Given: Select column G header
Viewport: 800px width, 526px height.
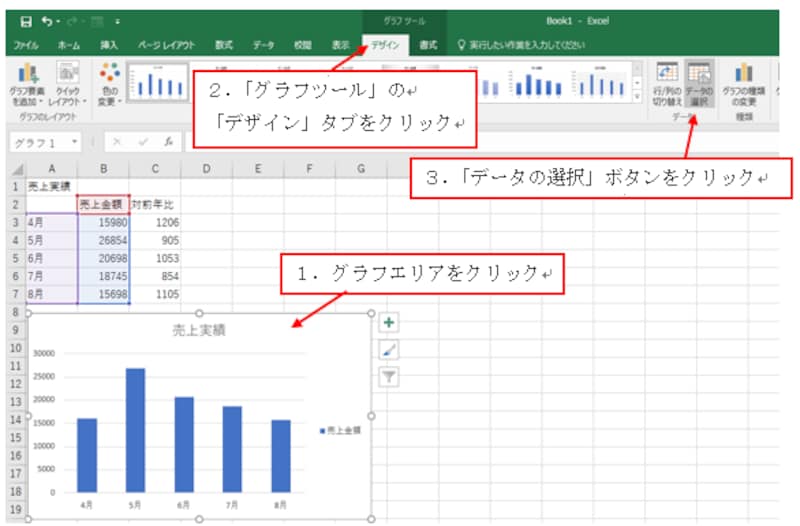Looking at the screenshot, I should pos(361,169).
